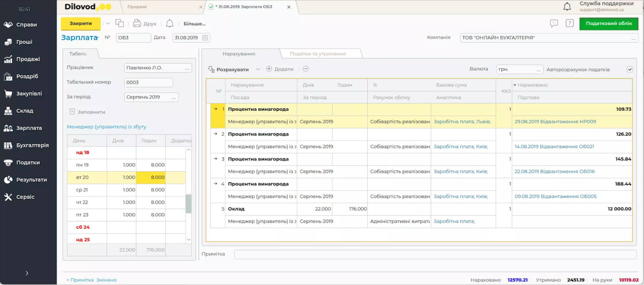Open the 29.08.2019 Відвантаження НР009 link
Screen dimensions: 644x285
(555, 122)
